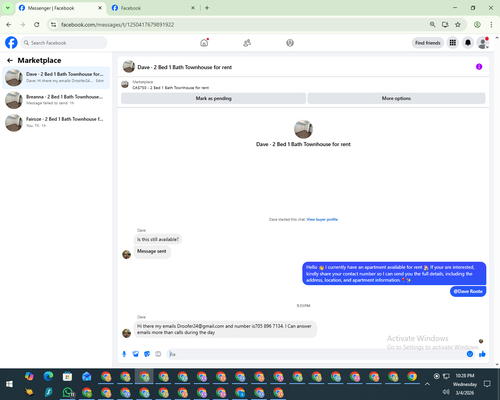This screenshot has width=500, height=400.
Task: Open the Chrome profile icon
Action: tap(477, 24)
